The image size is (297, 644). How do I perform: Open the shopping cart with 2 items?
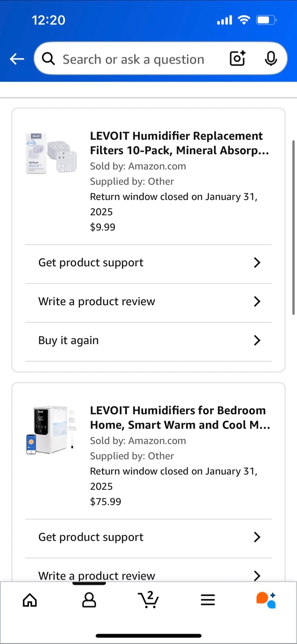[x=148, y=599]
